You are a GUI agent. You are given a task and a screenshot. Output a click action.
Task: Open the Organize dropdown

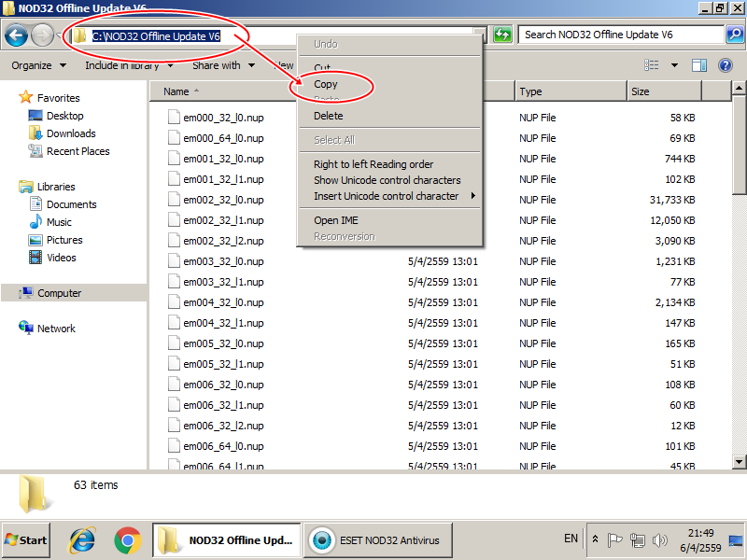click(x=39, y=65)
